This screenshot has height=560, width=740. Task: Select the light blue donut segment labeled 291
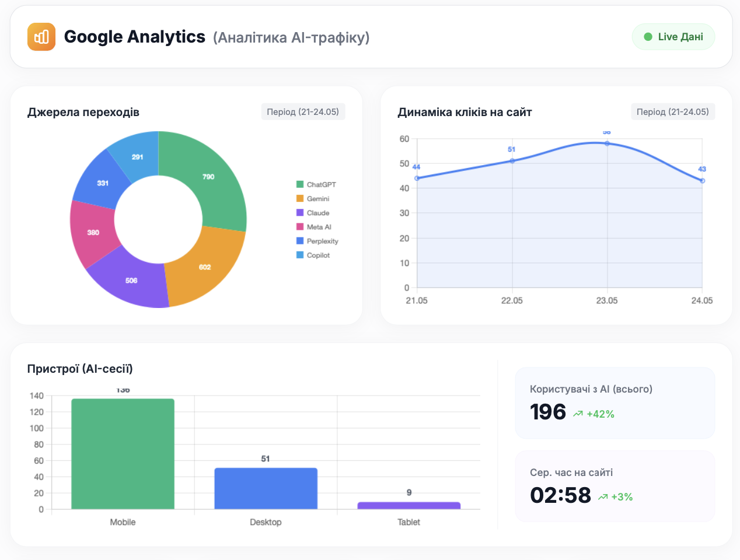point(138,157)
